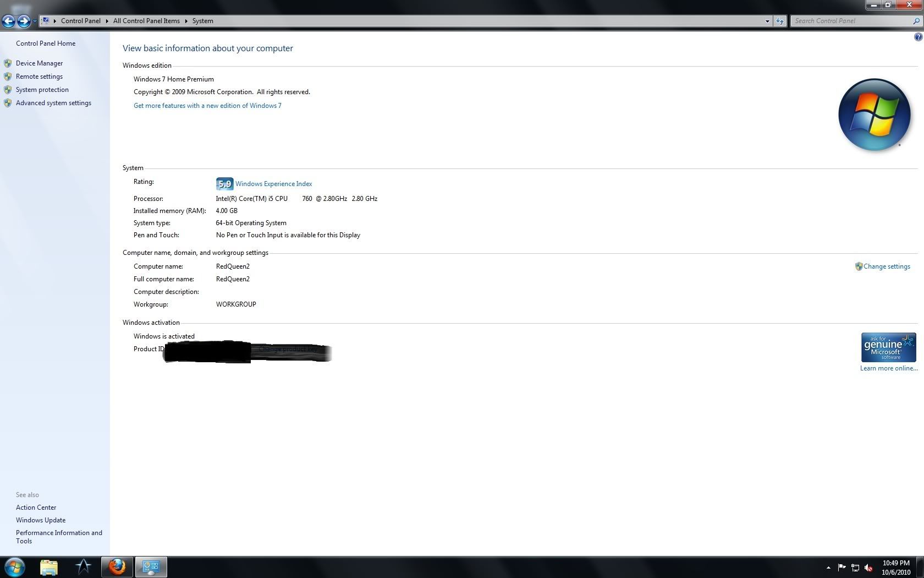The image size is (924, 578).
Task: Click the genuine Microsoft software badge
Action: pos(888,347)
